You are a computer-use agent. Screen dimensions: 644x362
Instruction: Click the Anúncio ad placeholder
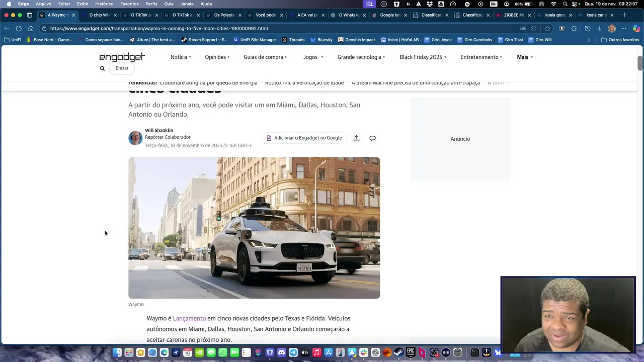pos(460,139)
